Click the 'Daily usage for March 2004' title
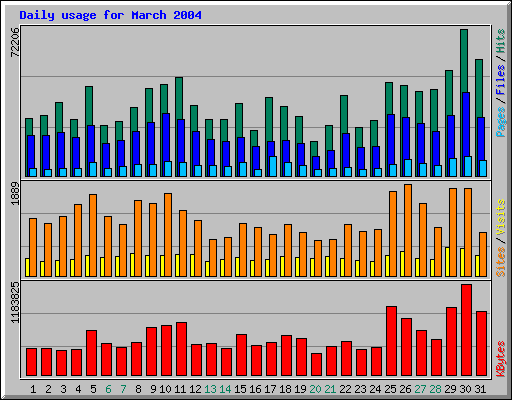Viewport: 512px width, 400px height. point(110,15)
